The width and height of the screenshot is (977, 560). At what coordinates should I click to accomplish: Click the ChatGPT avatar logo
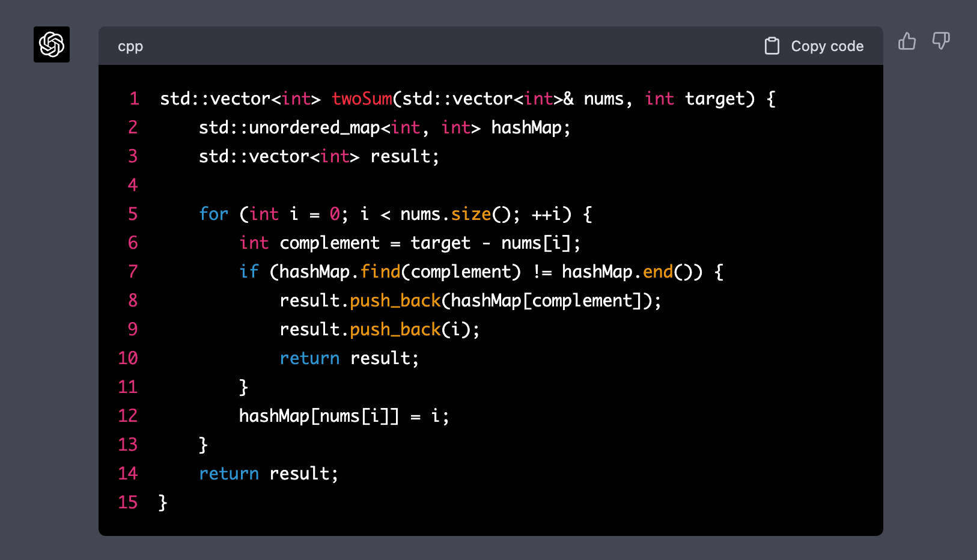[x=51, y=44]
